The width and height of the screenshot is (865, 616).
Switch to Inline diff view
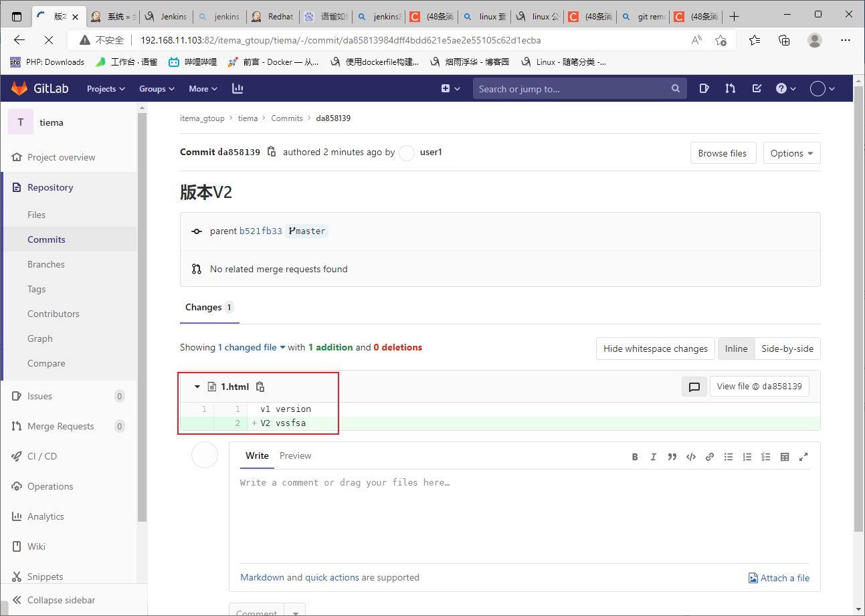click(736, 348)
